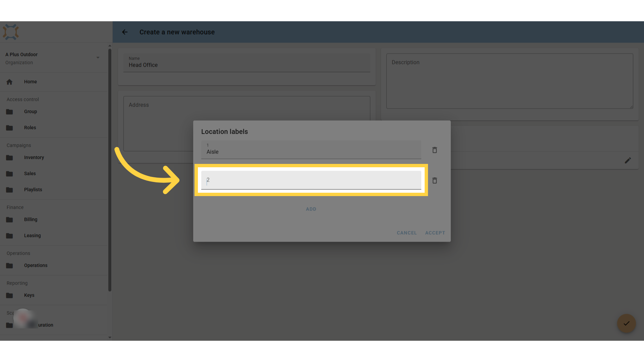
Task: Click the Description text area
Action: pos(510,81)
